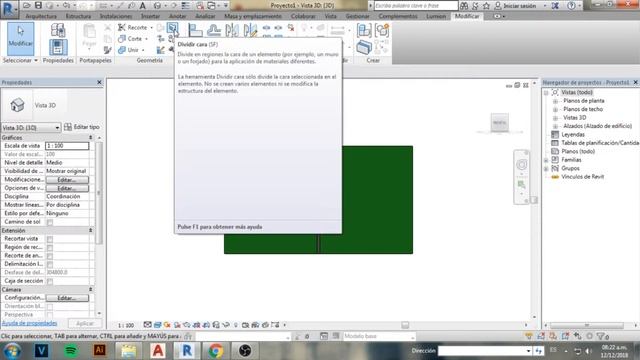This screenshot has height=360, width=640.
Task: Switch to the Arquitectura ribbon tab
Action: [x=41, y=16]
